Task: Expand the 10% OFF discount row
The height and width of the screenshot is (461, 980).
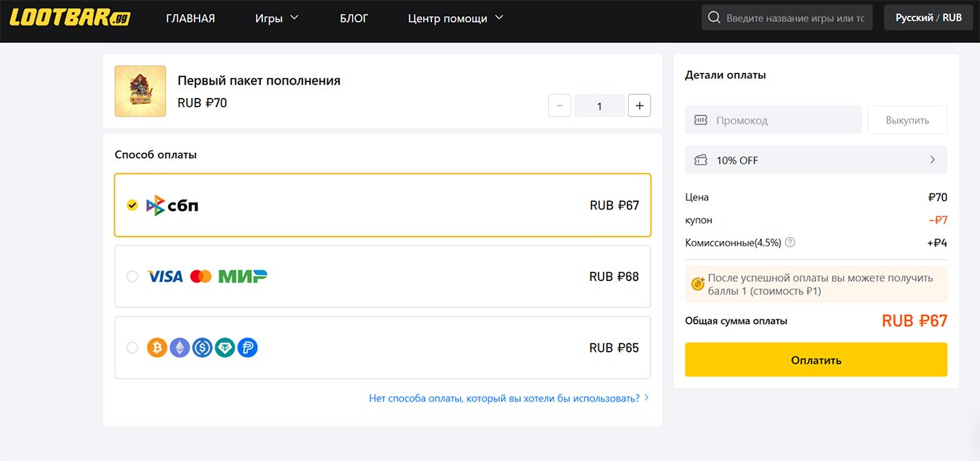Action: pos(816,160)
